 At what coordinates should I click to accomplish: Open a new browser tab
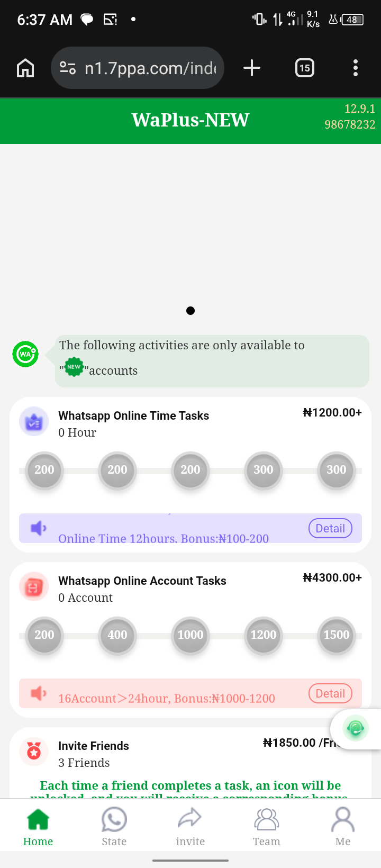[252, 68]
